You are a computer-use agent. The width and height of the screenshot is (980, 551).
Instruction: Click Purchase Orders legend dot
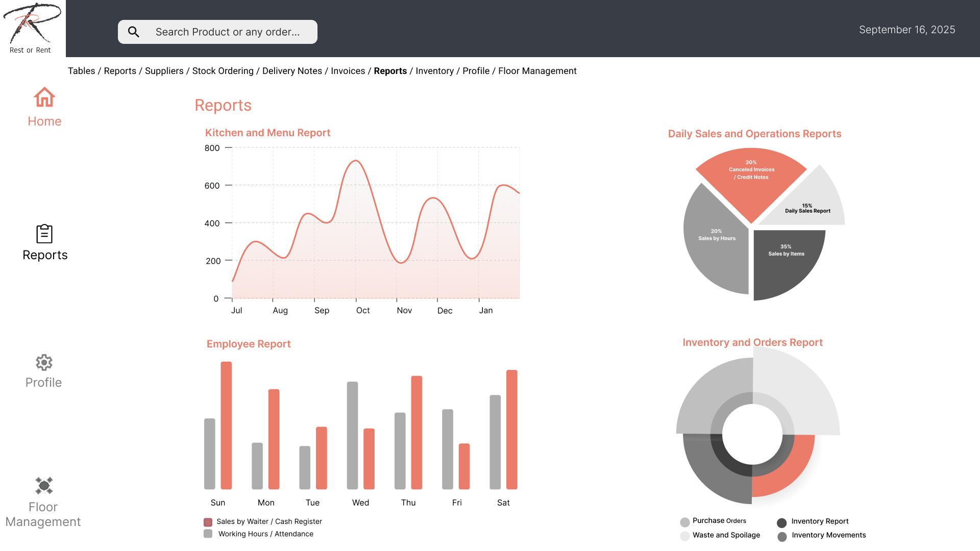[685, 522]
